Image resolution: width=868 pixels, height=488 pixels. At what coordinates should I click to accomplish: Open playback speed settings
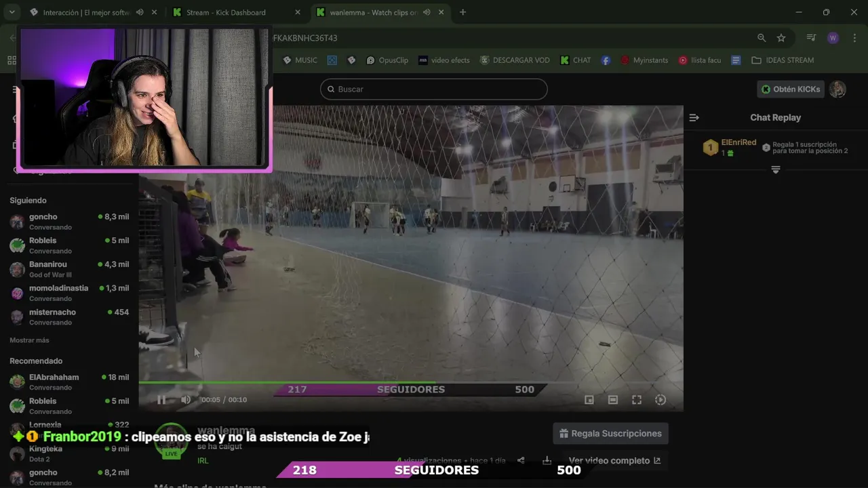[x=660, y=400]
